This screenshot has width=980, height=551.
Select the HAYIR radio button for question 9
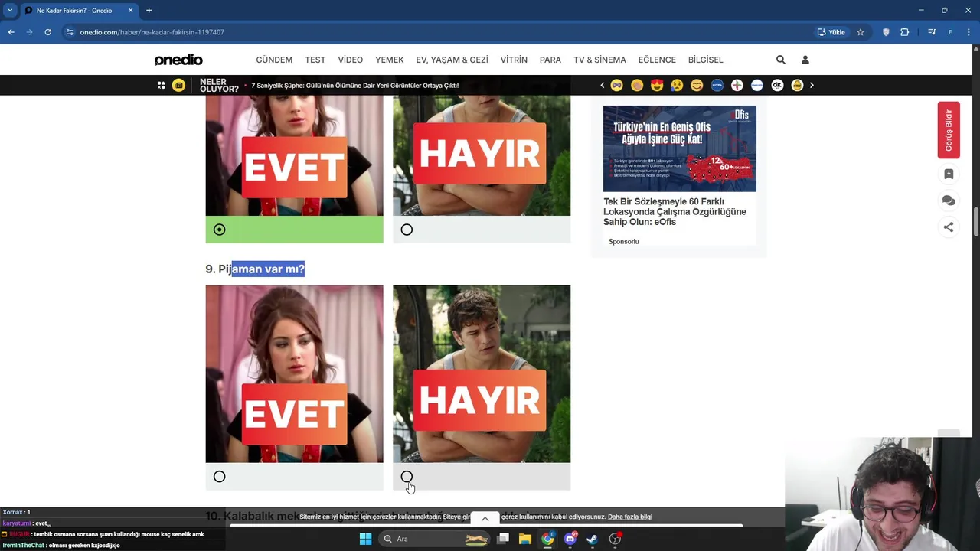click(x=407, y=477)
